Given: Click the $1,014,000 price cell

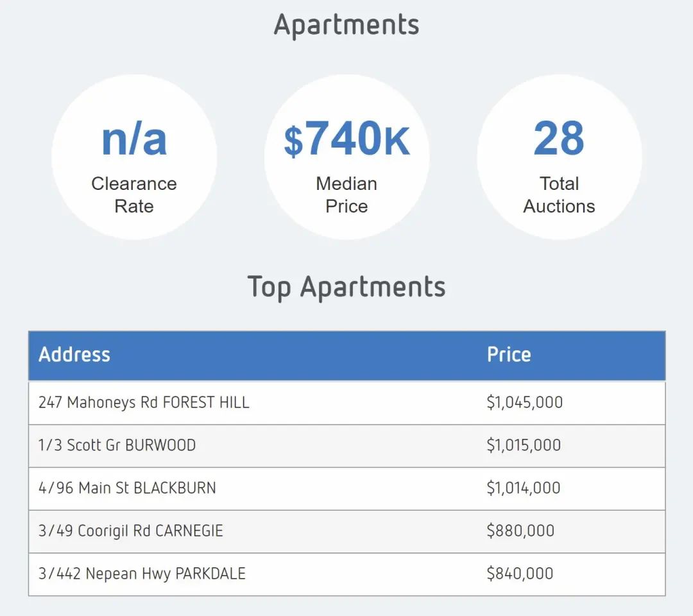Looking at the screenshot, I should pyautogui.click(x=524, y=488).
